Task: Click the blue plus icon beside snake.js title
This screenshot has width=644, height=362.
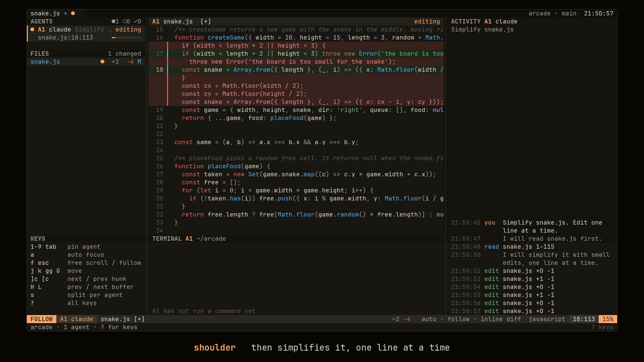Action: [65, 13]
